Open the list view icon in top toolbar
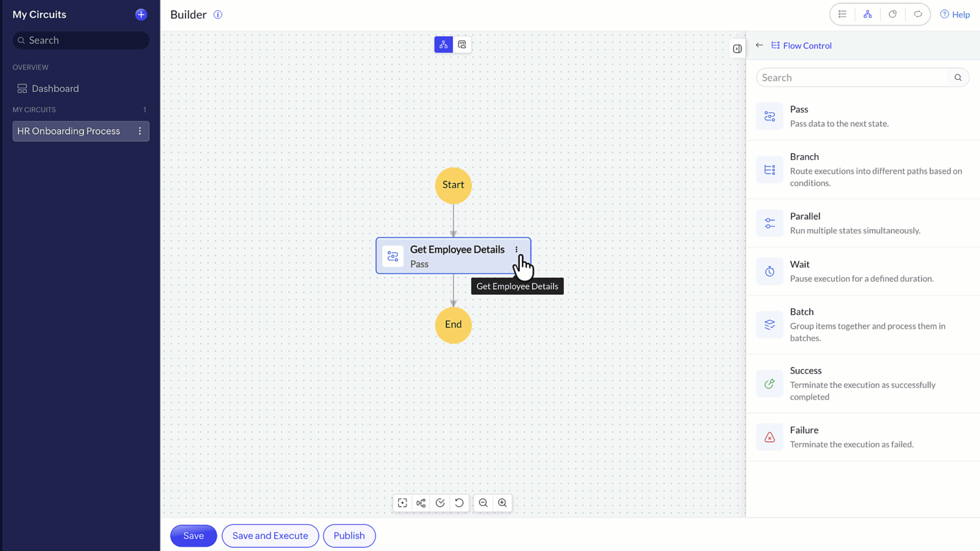The height and width of the screenshot is (551, 980). click(843, 14)
